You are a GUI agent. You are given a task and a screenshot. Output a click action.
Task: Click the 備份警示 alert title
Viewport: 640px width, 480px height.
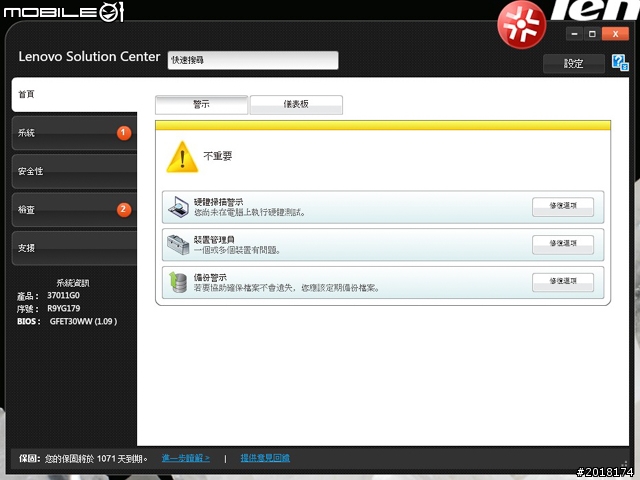point(210,278)
